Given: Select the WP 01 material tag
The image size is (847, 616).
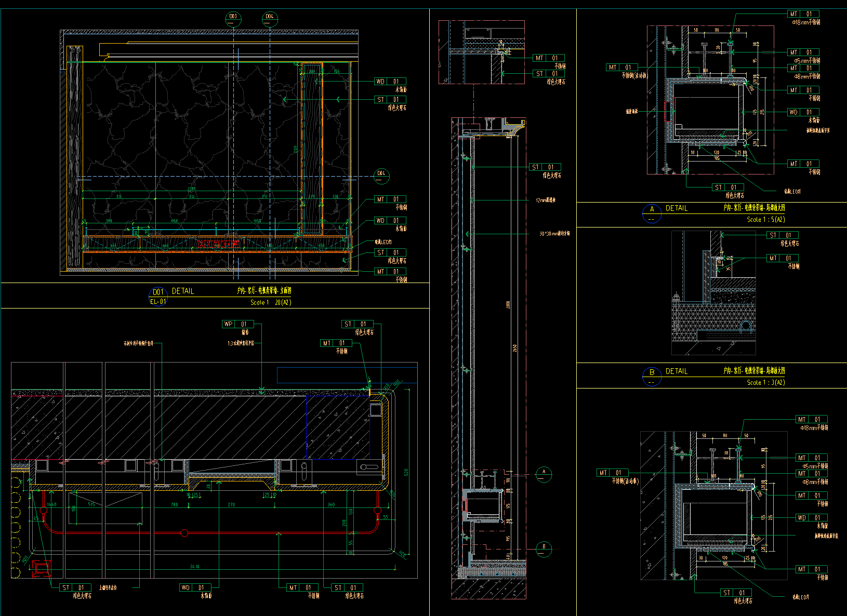Looking at the screenshot, I should (237, 324).
